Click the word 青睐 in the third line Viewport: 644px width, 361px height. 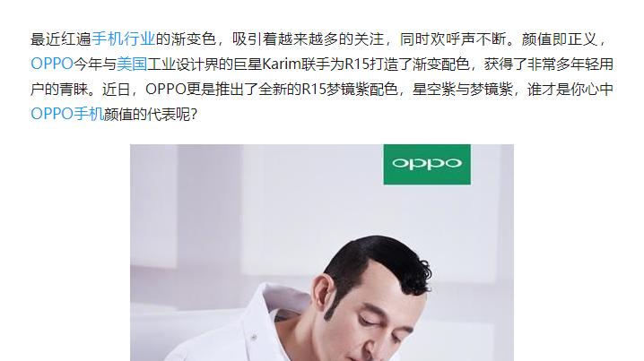[74, 90]
